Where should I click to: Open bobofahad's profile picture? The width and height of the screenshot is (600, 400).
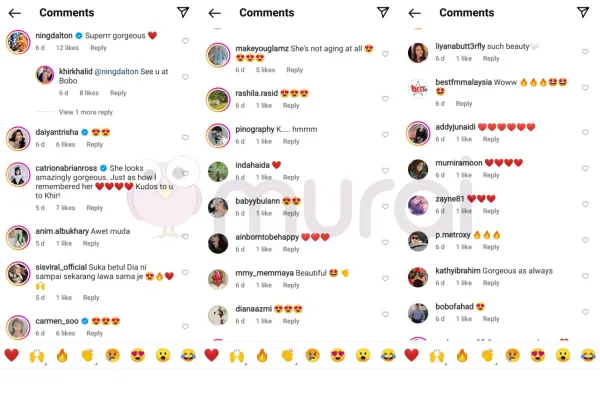click(x=418, y=313)
